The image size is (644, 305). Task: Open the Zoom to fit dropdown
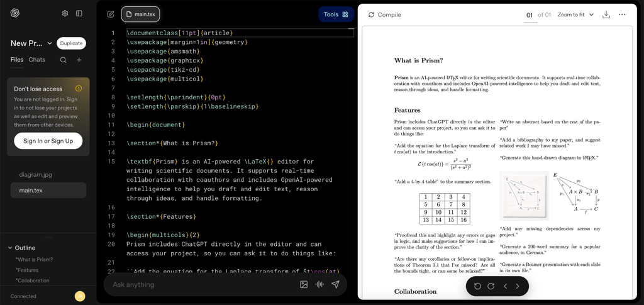pyautogui.click(x=575, y=14)
